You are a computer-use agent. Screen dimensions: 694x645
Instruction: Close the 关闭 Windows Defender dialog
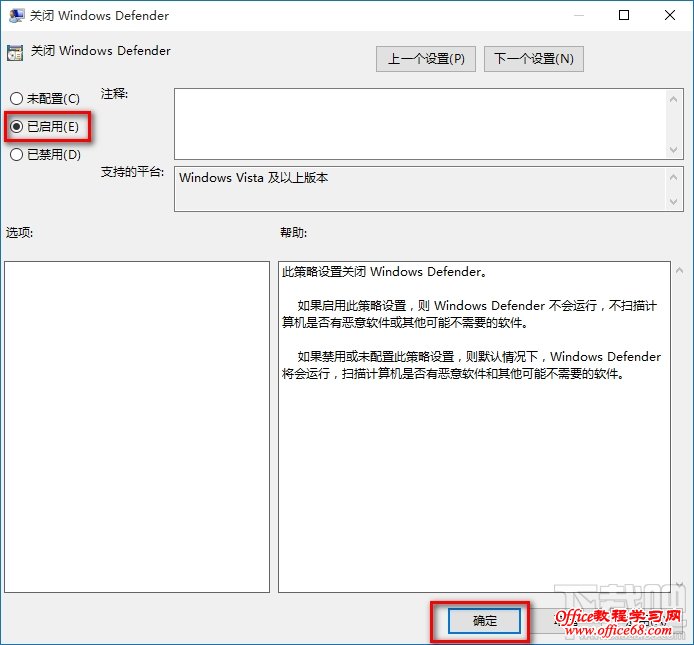[x=670, y=15]
